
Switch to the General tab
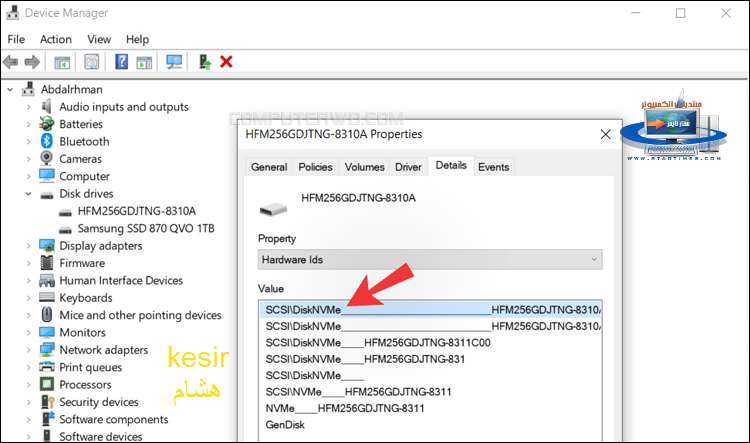click(269, 167)
